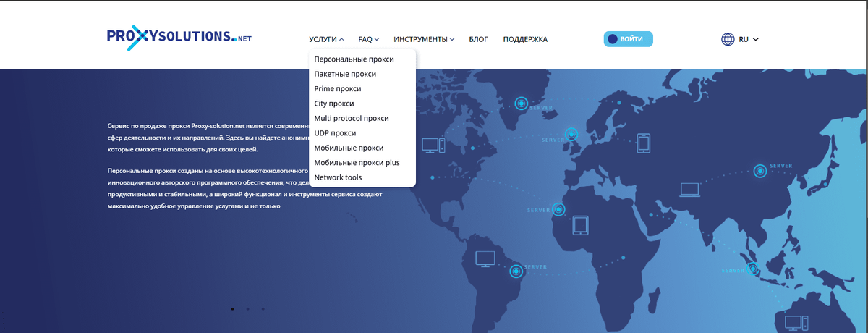Expand the ИНСТРУМЕНТЫ dropdown menu
Image resolution: width=868 pixels, height=333 pixels.
coord(424,39)
